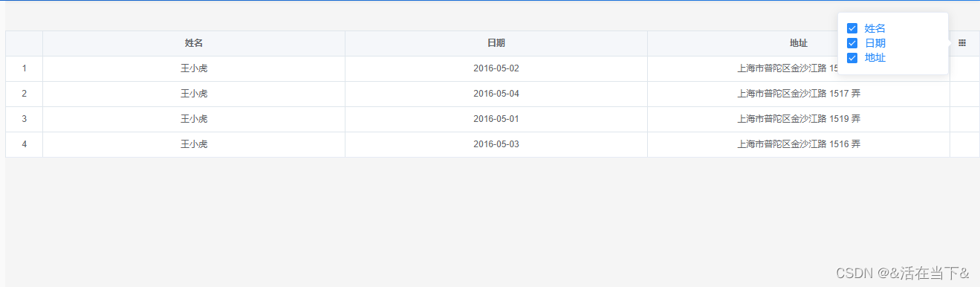The image size is (980, 287).
Task: Click 王小虎 name in first row
Action: (194, 68)
